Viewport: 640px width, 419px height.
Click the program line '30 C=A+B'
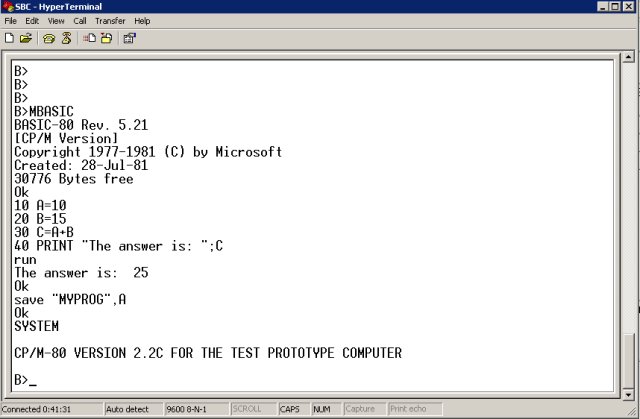coord(44,232)
